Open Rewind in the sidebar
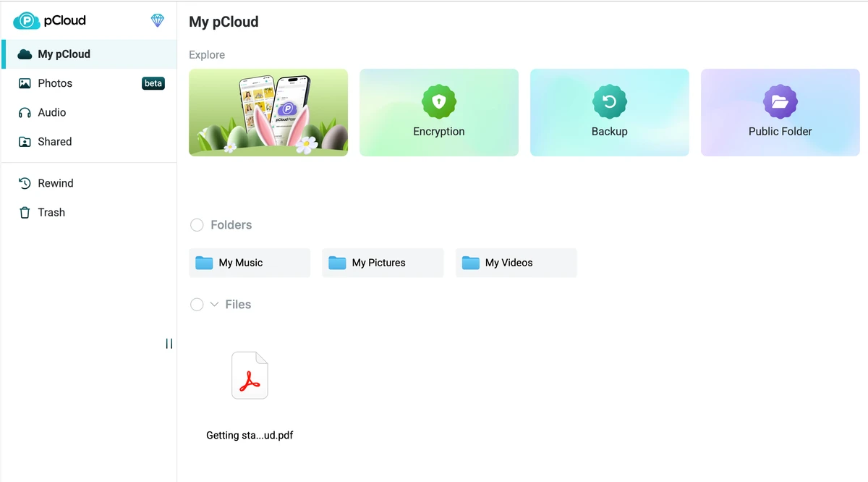 pyautogui.click(x=89, y=183)
